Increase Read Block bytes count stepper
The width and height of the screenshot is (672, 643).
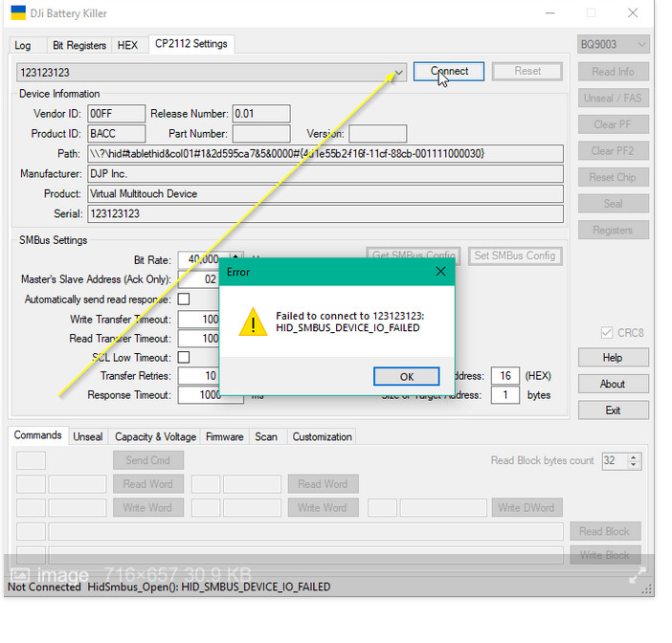click(633, 457)
